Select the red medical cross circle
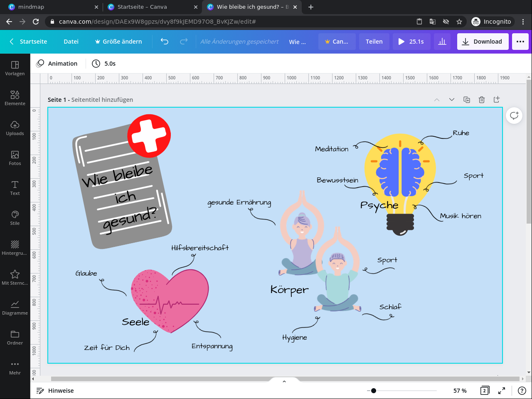The image size is (532, 399). 149,135
